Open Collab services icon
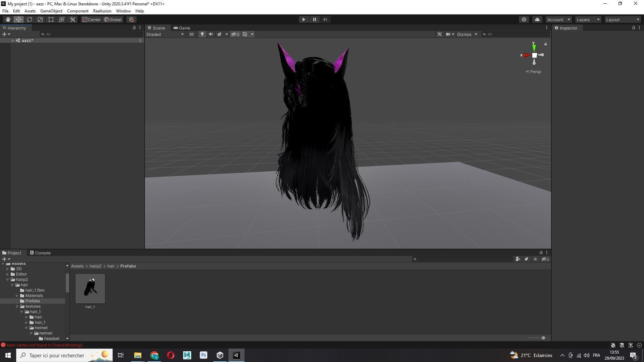This screenshot has height=362, width=644. point(524,19)
